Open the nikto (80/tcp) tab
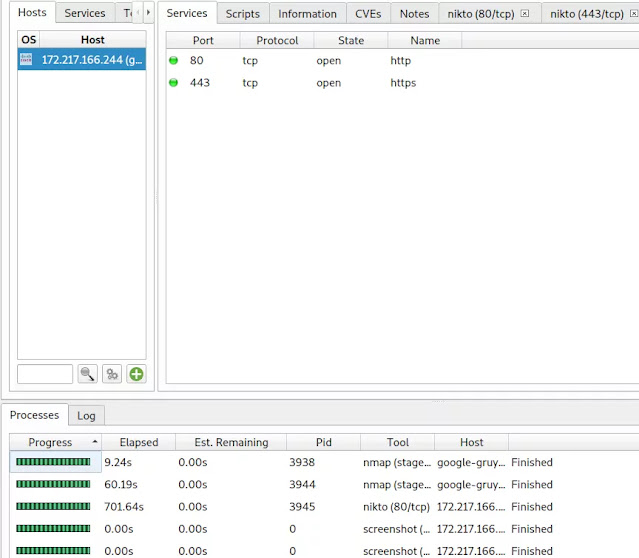Viewport: 639px width, 558px height. 481,14
